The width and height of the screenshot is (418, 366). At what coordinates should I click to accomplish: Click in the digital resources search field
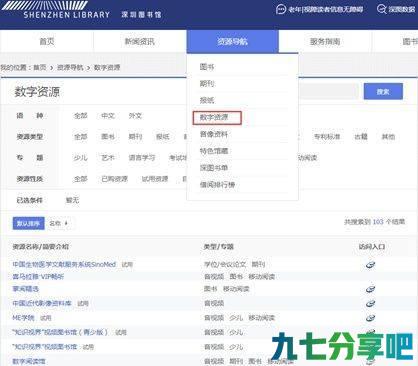point(328,91)
